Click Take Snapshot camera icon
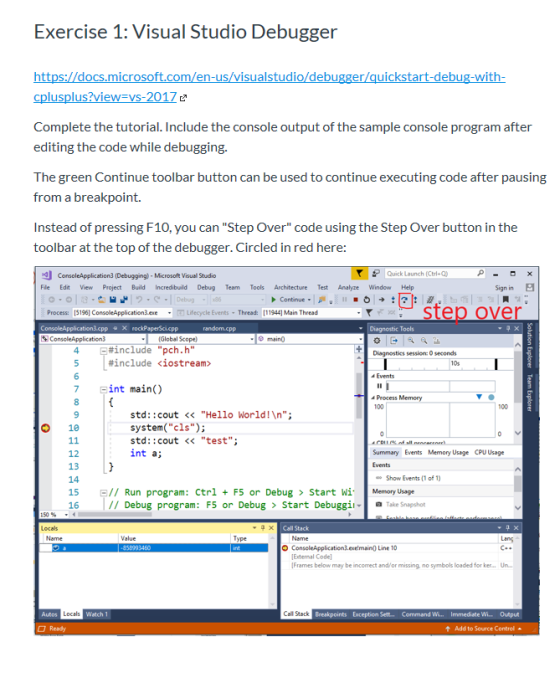The image size is (560, 678). click(379, 505)
